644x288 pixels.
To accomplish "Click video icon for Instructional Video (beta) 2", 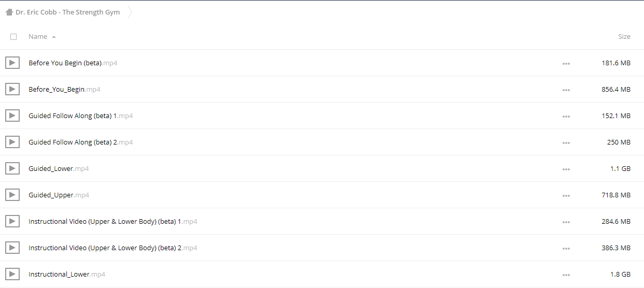I will coord(12,248).
